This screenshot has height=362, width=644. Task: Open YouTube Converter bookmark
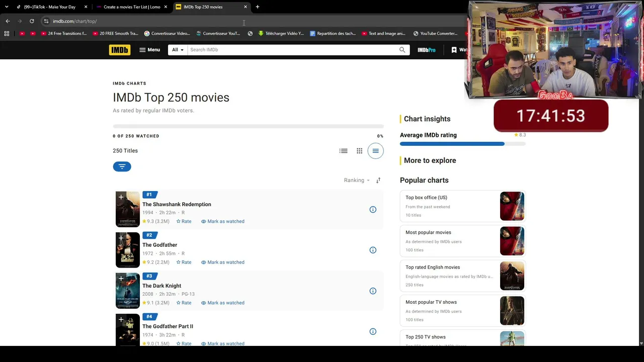[435, 34]
